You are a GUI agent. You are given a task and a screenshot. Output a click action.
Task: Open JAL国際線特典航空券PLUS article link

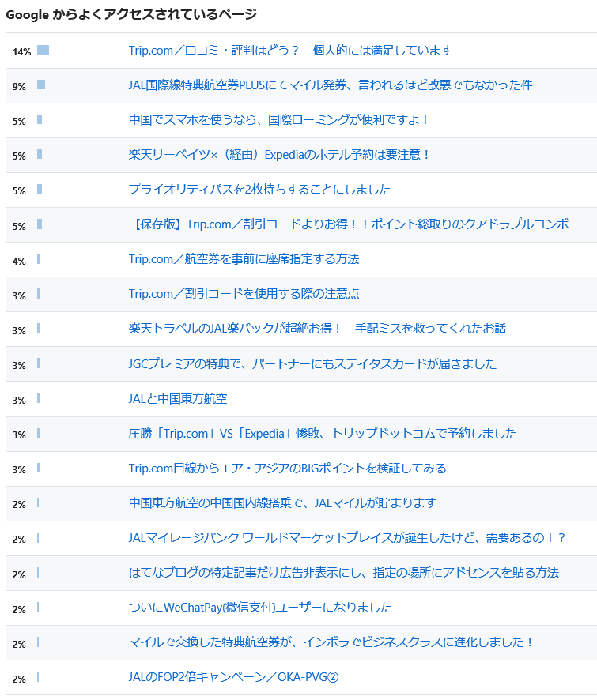click(x=331, y=85)
